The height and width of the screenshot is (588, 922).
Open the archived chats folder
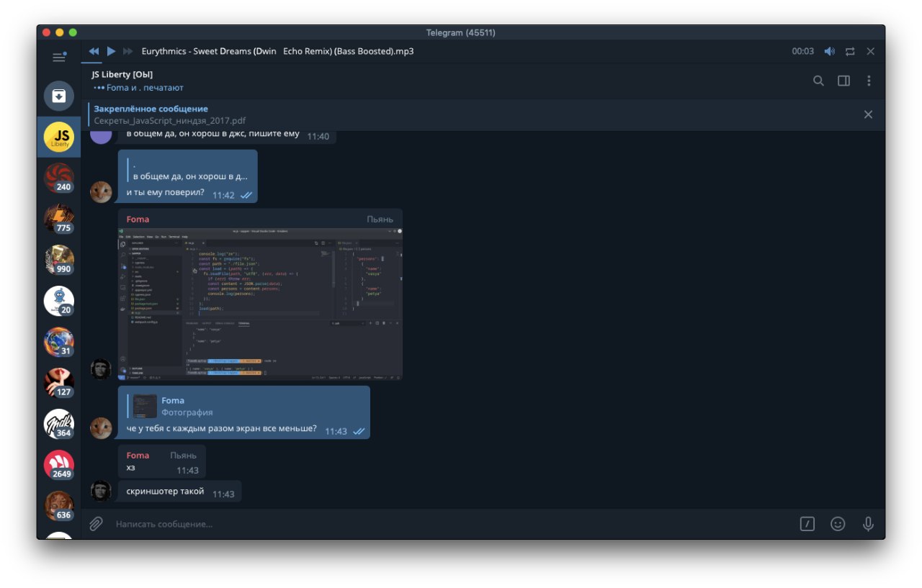click(x=59, y=96)
